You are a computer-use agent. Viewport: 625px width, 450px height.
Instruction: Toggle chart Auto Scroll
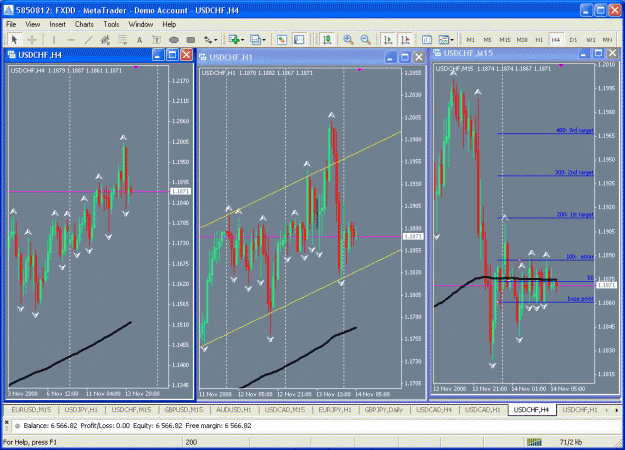coord(387,39)
